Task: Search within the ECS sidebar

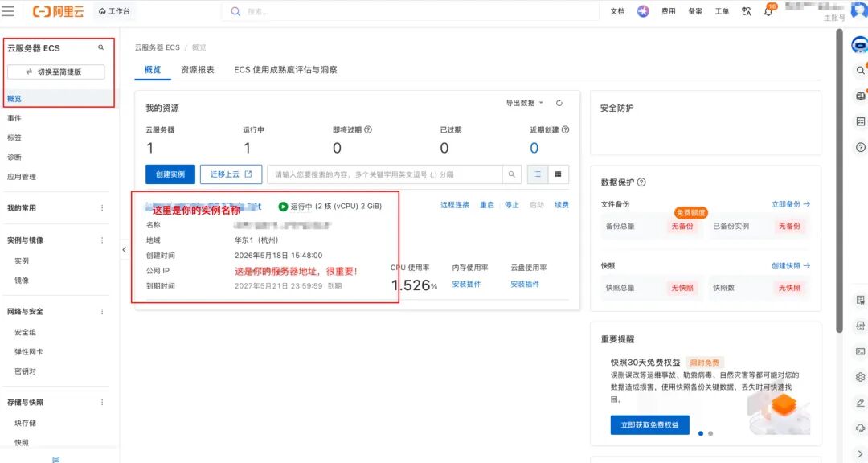Action: [100, 47]
